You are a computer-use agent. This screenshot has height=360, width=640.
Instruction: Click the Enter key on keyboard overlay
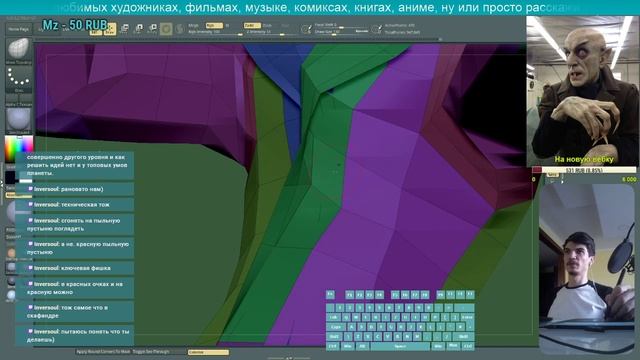pyautogui.click(x=467, y=317)
